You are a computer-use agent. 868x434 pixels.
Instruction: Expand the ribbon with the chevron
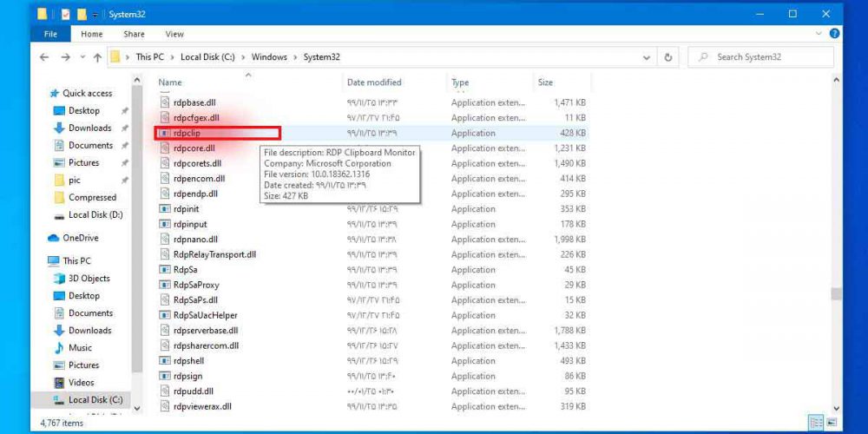[x=820, y=34]
